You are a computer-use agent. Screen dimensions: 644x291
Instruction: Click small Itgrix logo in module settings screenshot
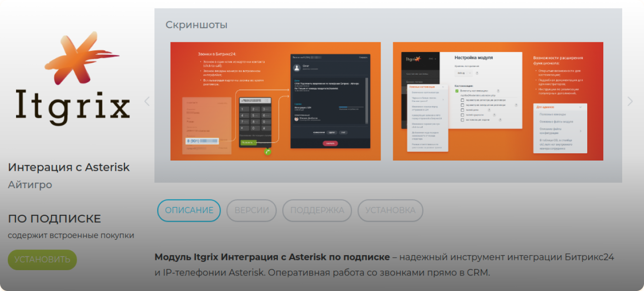(413, 60)
